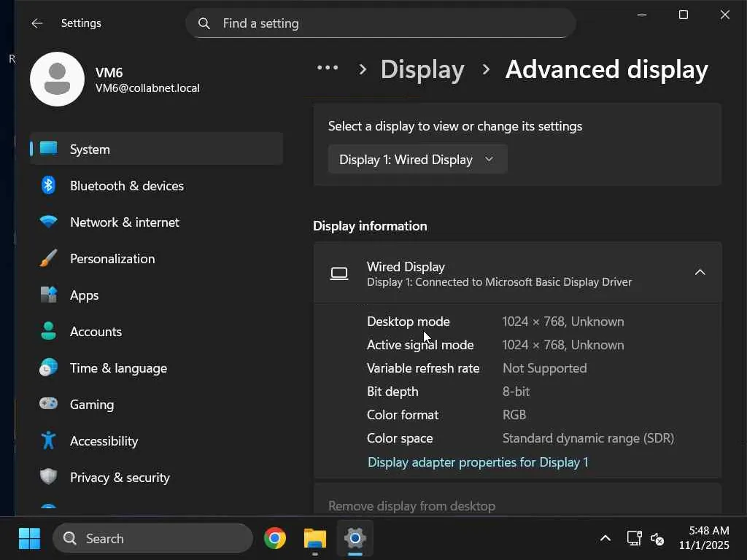Click the Privacy & security shield icon
Screen dimensions: 747x560
pos(48,477)
